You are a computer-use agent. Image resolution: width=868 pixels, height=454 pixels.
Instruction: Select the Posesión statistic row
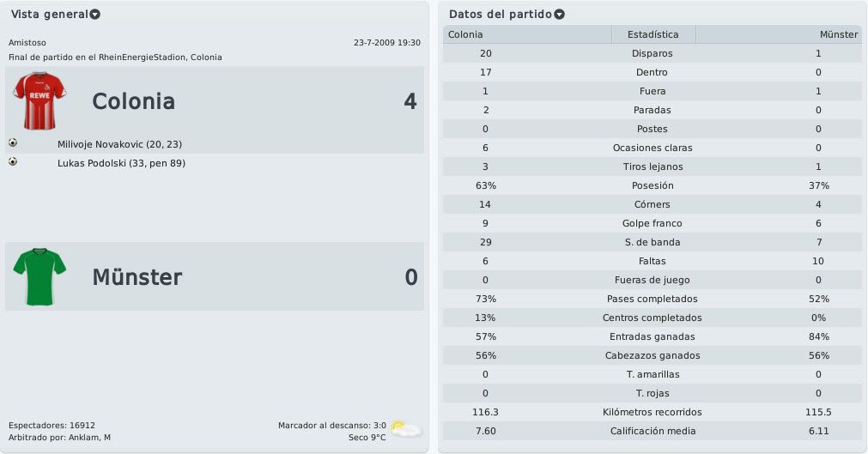click(653, 185)
